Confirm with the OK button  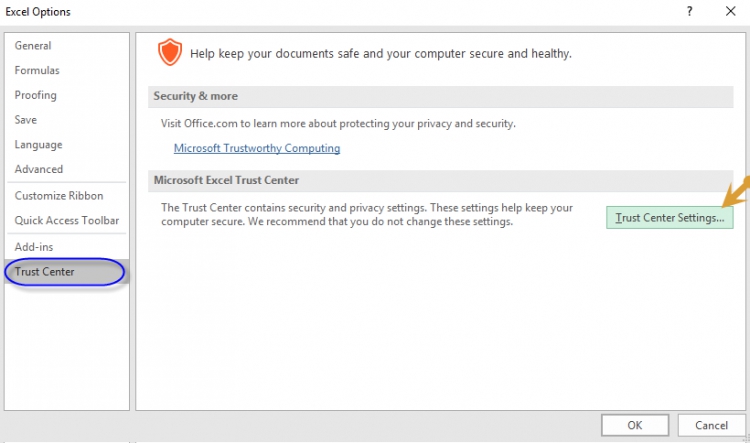(x=635, y=424)
